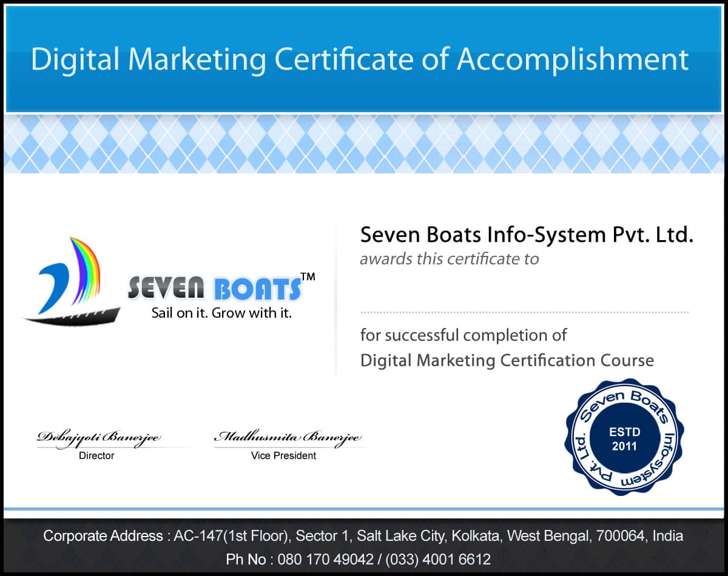Click the blue diamond pattern band
Viewport: 728px width, 576px height.
coord(364,144)
